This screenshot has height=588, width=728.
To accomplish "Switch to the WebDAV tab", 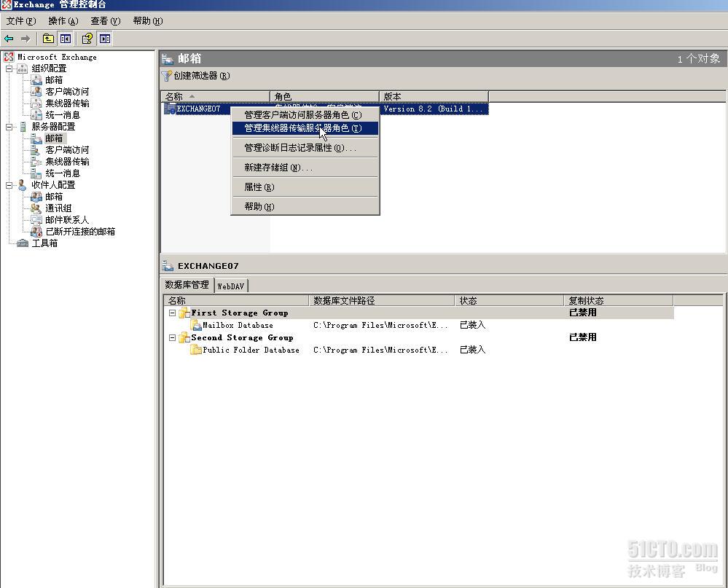I will (x=231, y=286).
